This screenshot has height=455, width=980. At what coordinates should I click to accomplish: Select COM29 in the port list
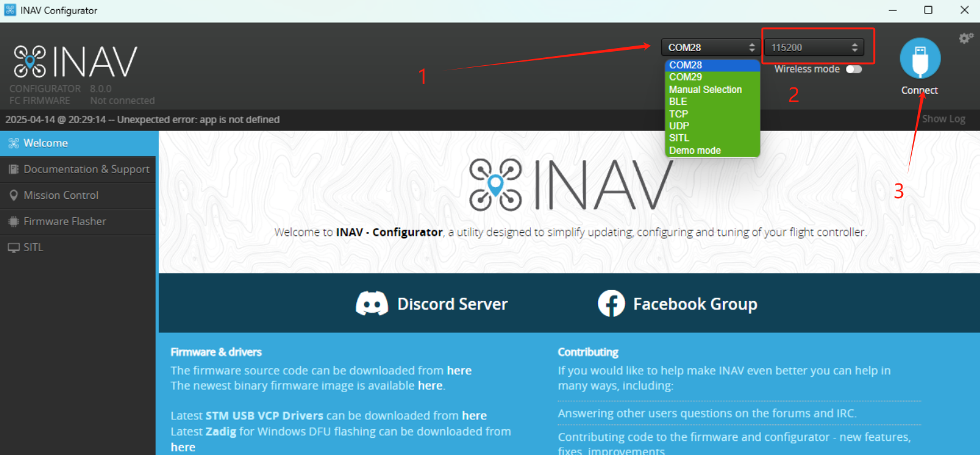click(x=712, y=77)
